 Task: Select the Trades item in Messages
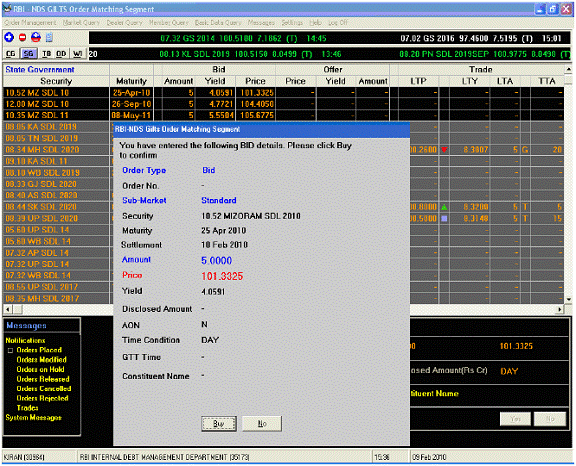(27, 408)
